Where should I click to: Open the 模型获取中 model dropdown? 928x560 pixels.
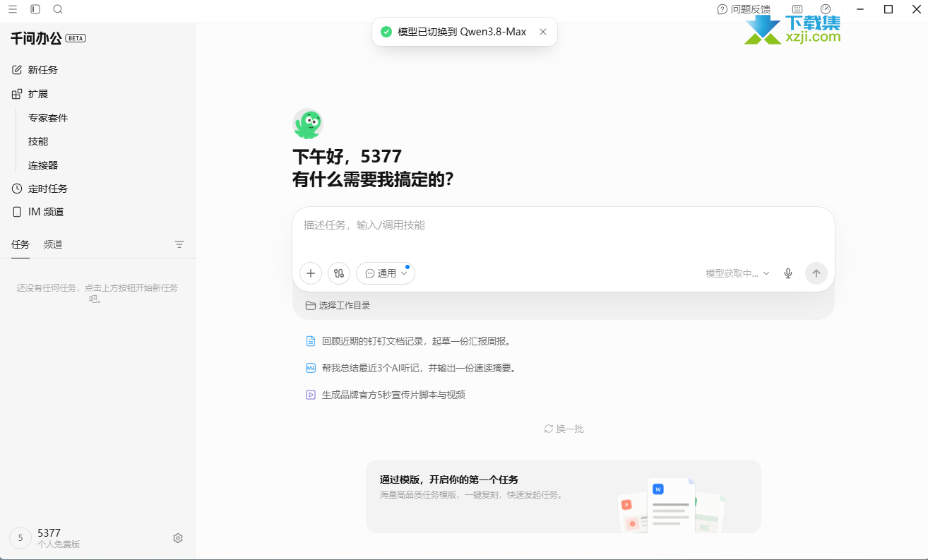(x=737, y=273)
